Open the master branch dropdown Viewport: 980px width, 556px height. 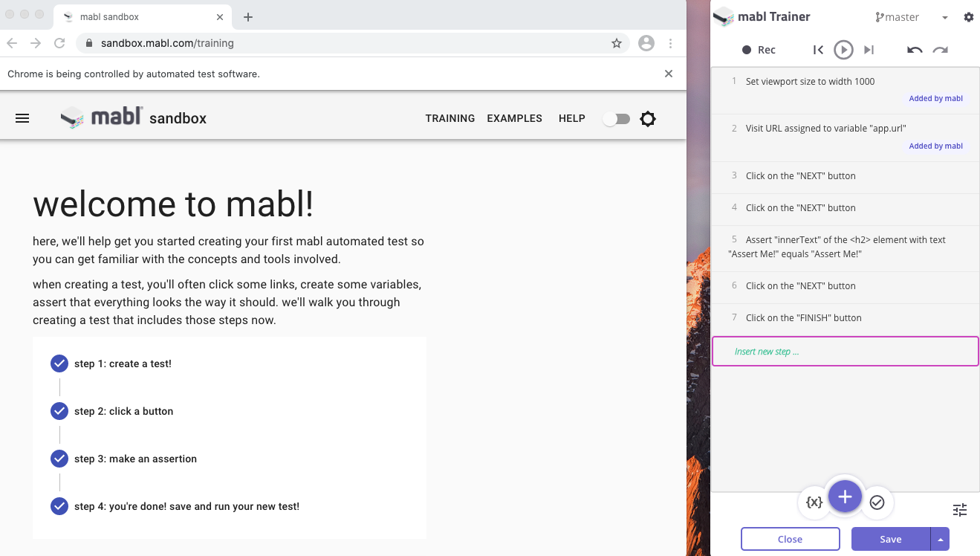[x=912, y=17]
